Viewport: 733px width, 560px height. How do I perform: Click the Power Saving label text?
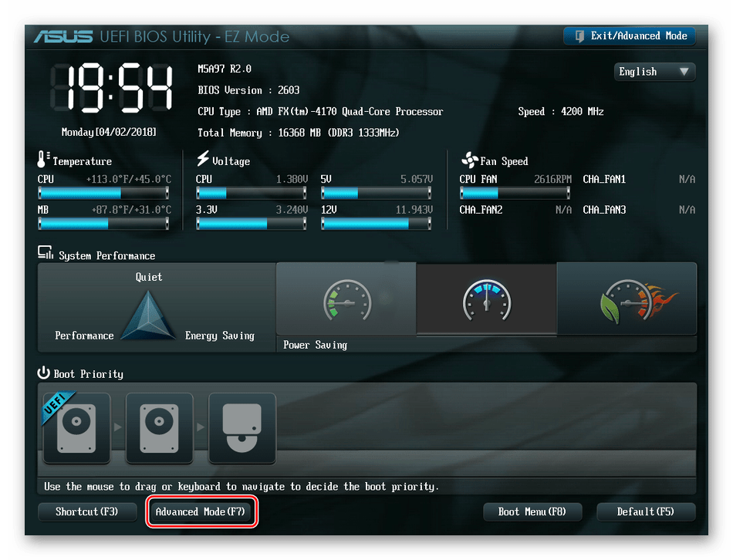(315, 345)
